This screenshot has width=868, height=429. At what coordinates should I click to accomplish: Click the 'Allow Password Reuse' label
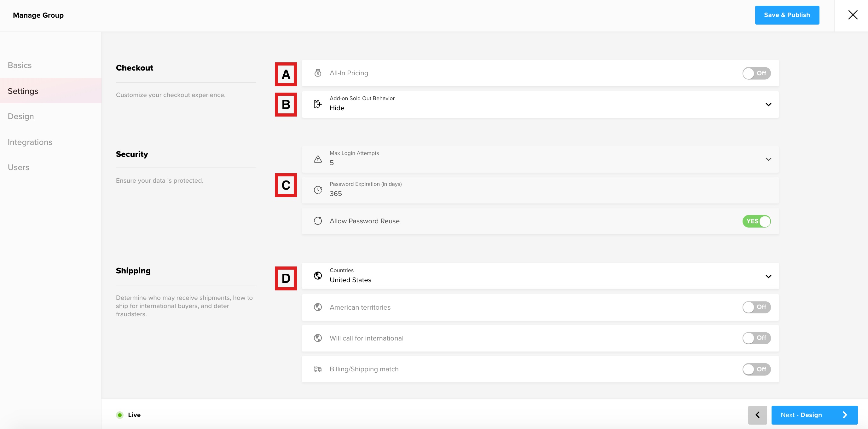[365, 221]
